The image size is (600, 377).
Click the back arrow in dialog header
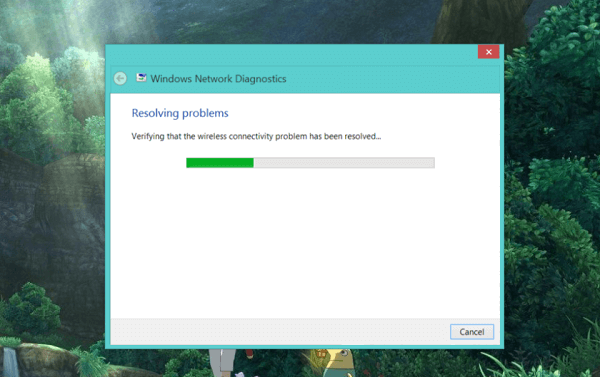click(120, 78)
